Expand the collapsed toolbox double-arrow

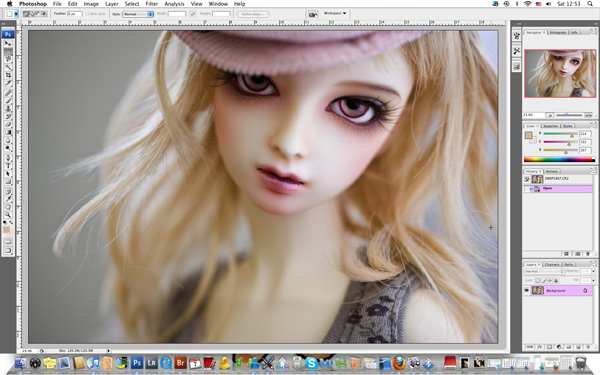(x=3, y=24)
